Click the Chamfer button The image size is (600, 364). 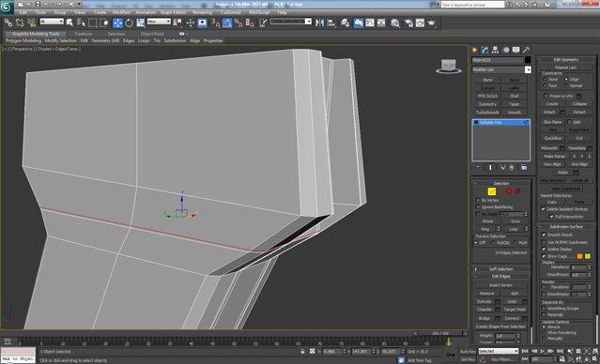pyautogui.click(x=485, y=310)
